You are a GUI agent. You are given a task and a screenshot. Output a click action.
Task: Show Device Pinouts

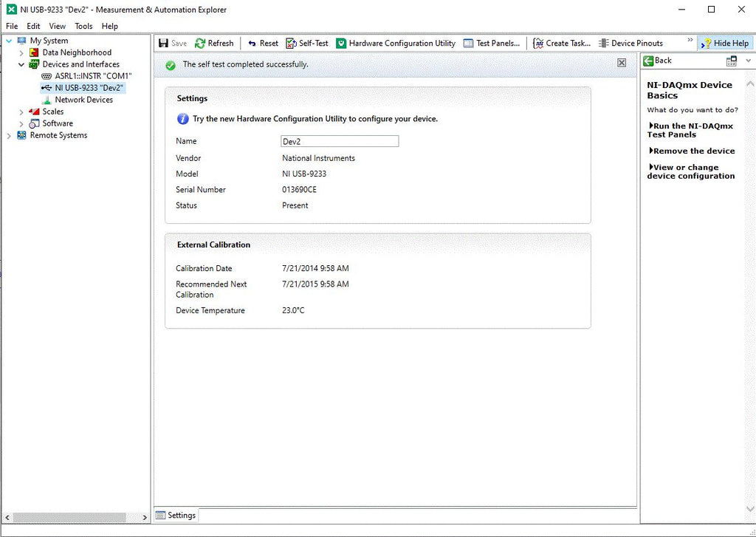[630, 44]
